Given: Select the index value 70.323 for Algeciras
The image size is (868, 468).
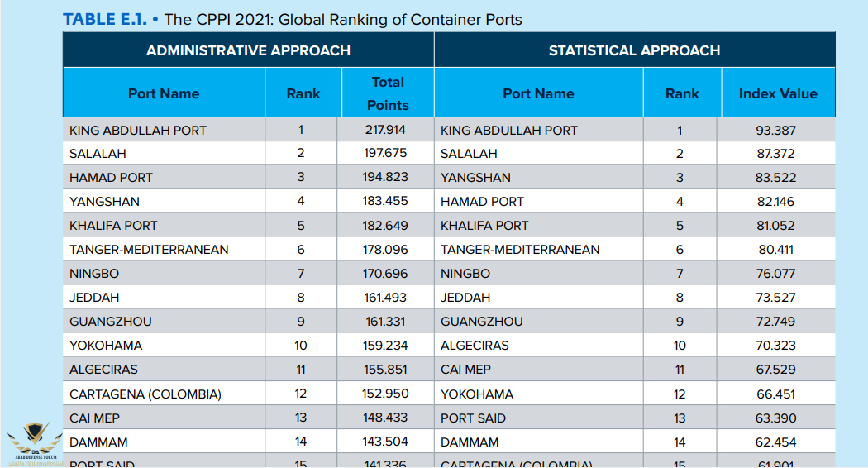Looking at the screenshot, I should click(x=775, y=346).
